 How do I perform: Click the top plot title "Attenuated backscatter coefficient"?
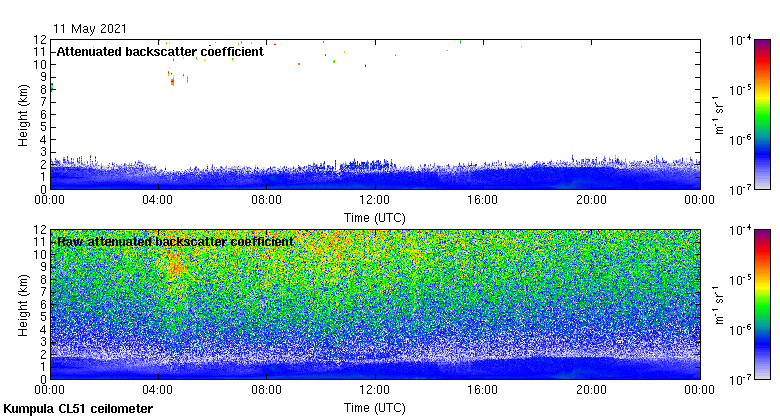[160, 51]
